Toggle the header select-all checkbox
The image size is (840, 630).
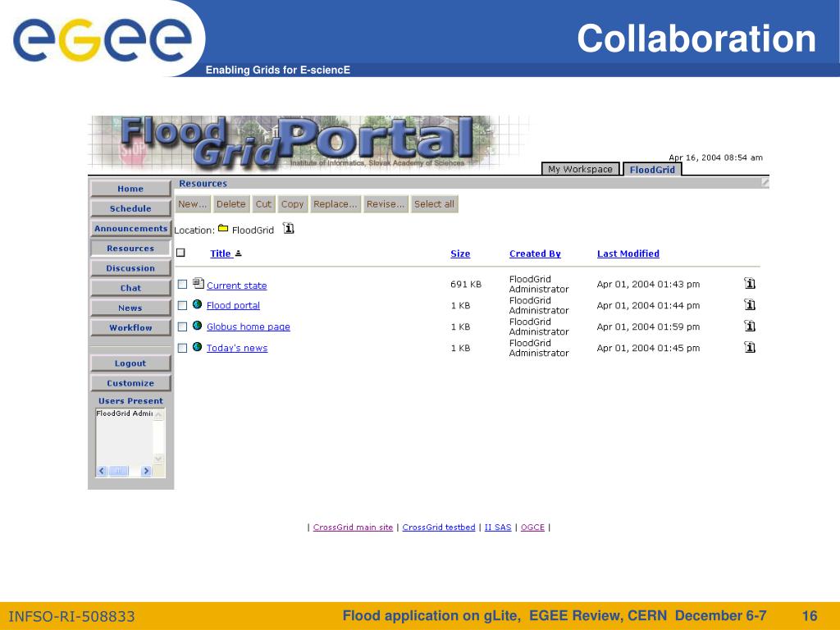click(180, 253)
